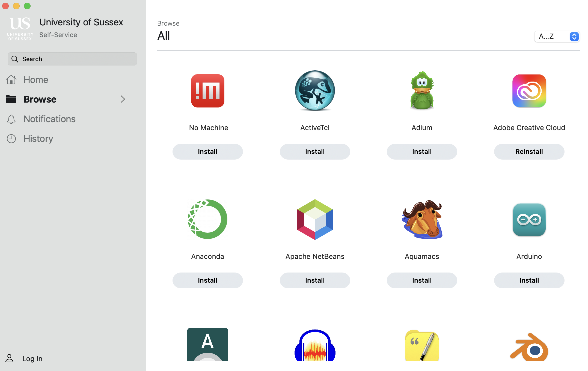Click the History clock icon
The height and width of the screenshot is (371, 588).
(11, 139)
